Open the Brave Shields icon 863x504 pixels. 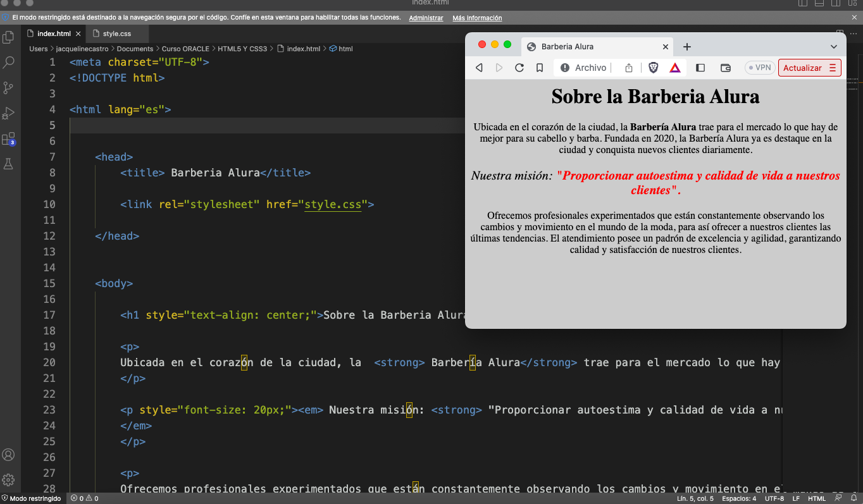coord(653,67)
